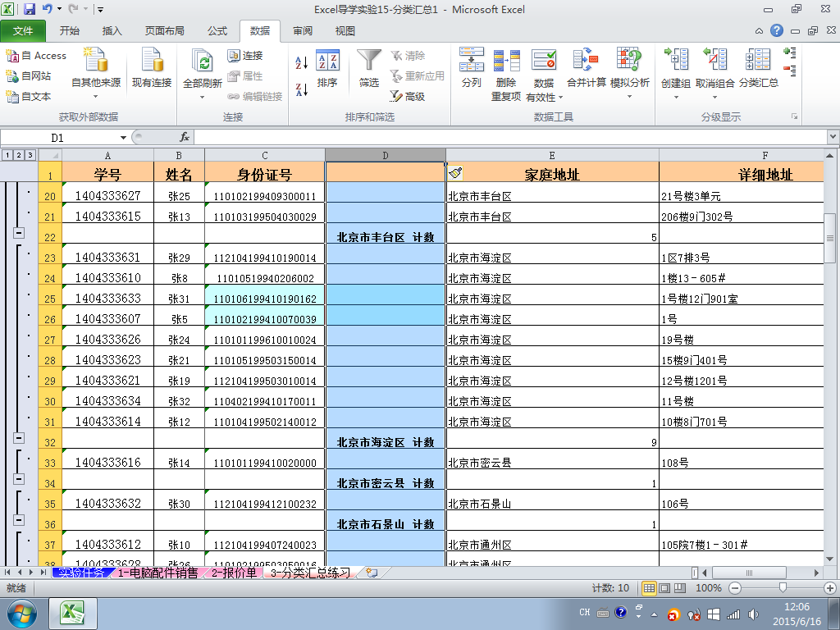Switch to Normal view in status bar
840x630 pixels.
(x=649, y=588)
